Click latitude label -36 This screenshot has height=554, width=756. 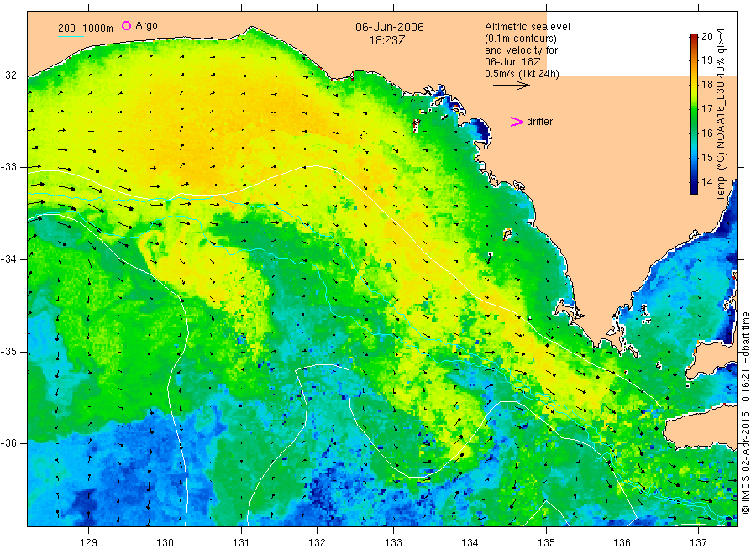8,442
